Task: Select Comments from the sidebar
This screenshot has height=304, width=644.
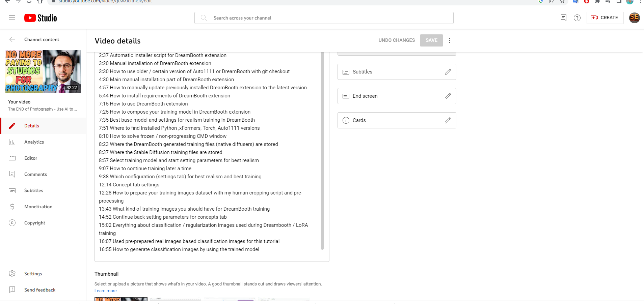Action: [x=35, y=174]
